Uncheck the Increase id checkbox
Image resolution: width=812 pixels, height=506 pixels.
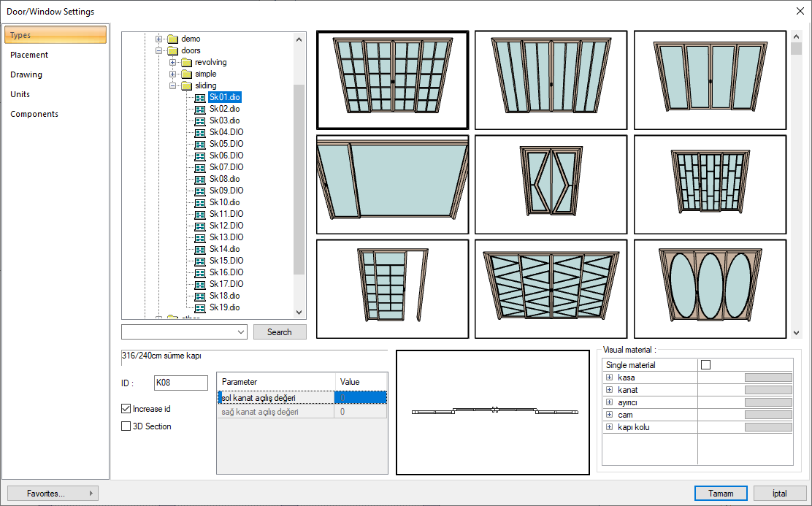pos(126,409)
